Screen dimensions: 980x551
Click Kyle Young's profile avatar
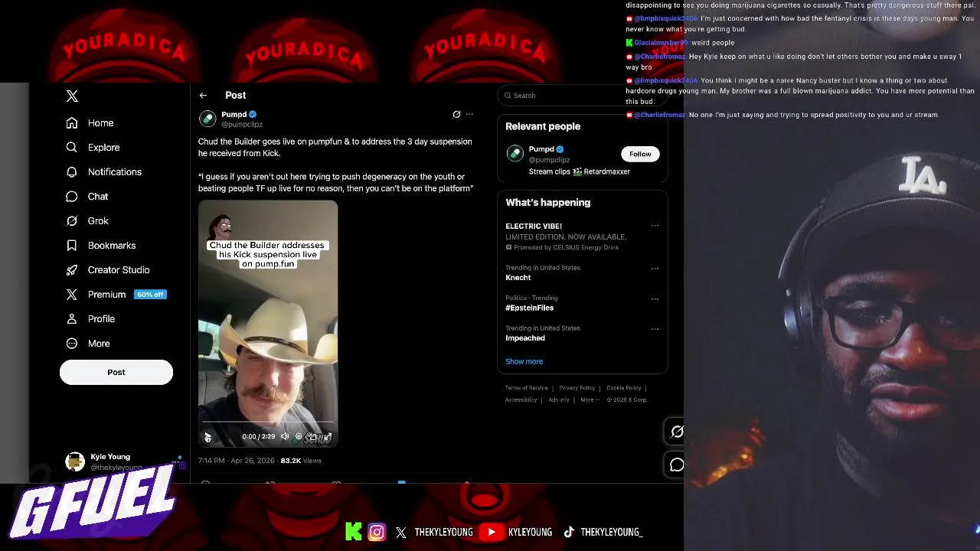click(x=75, y=461)
